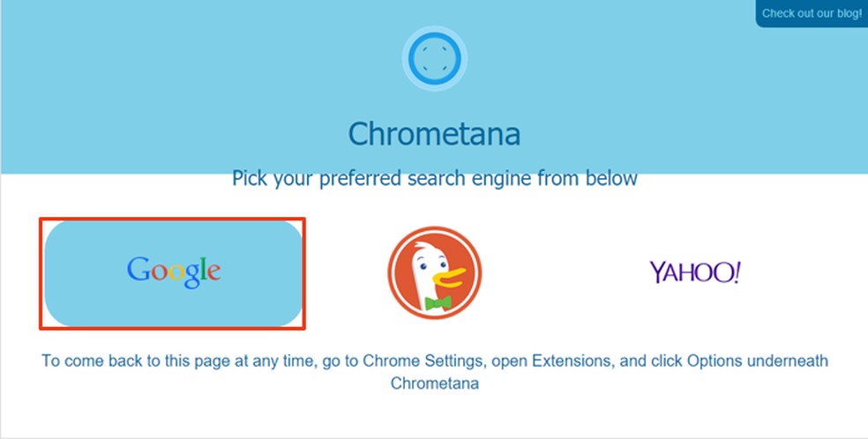Image resolution: width=868 pixels, height=439 pixels.
Task: Click "Chrometana" on the last instruction line
Action: tap(434, 383)
